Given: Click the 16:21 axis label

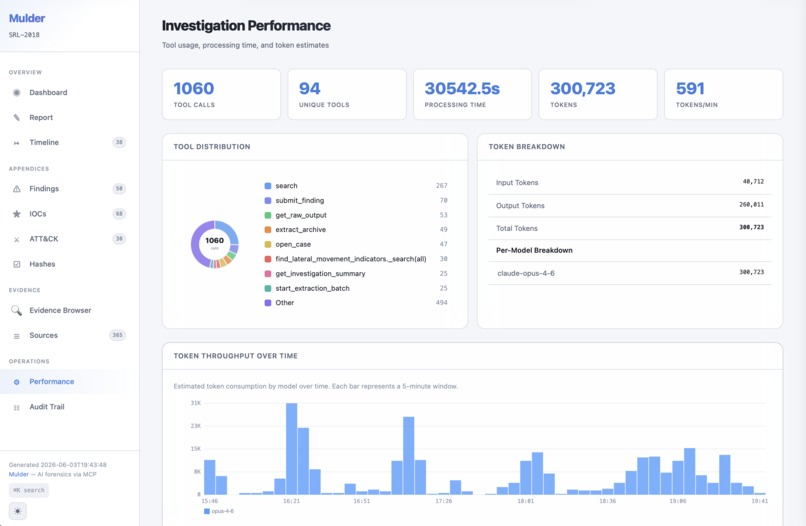Looking at the screenshot, I should pos(291,501).
